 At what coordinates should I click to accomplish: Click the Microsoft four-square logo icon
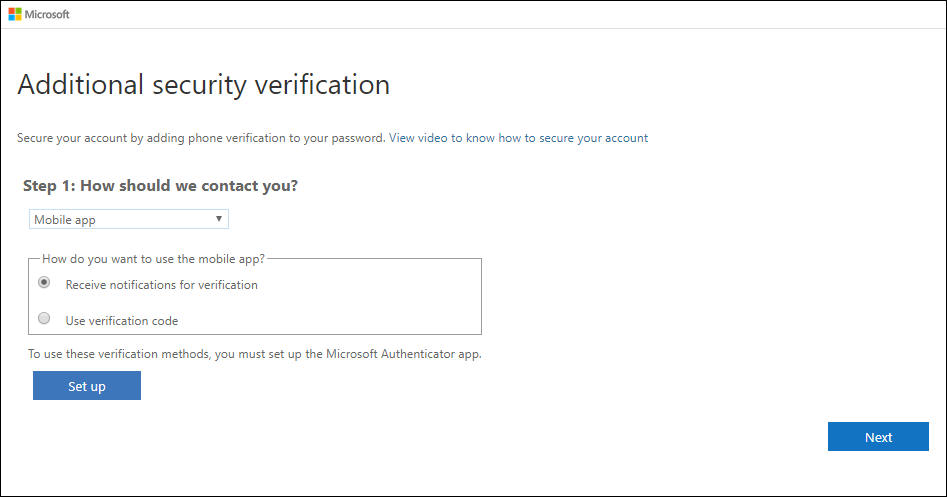pos(14,14)
